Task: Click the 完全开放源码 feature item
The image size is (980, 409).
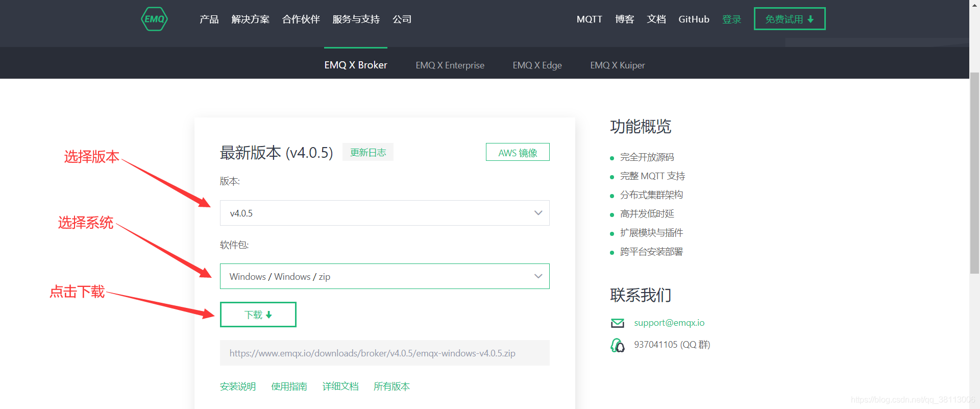Action: [647, 157]
